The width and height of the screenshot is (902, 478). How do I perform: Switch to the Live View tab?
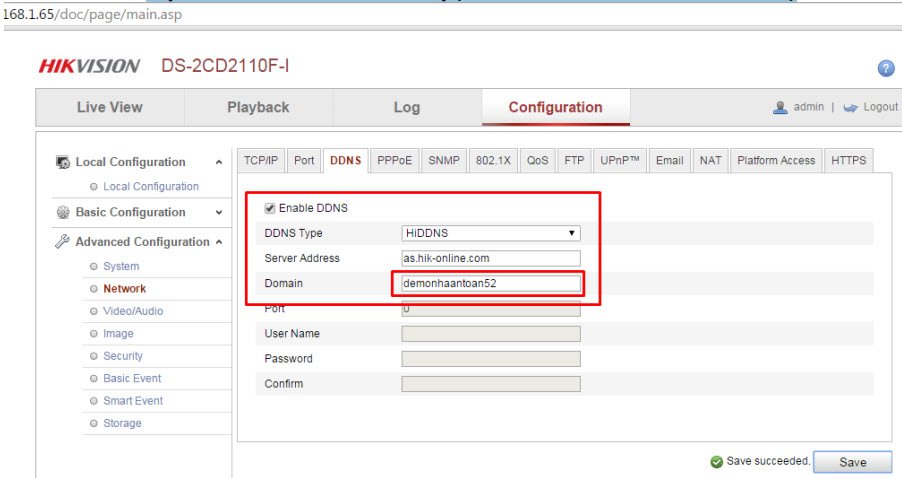pyautogui.click(x=109, y=107)
